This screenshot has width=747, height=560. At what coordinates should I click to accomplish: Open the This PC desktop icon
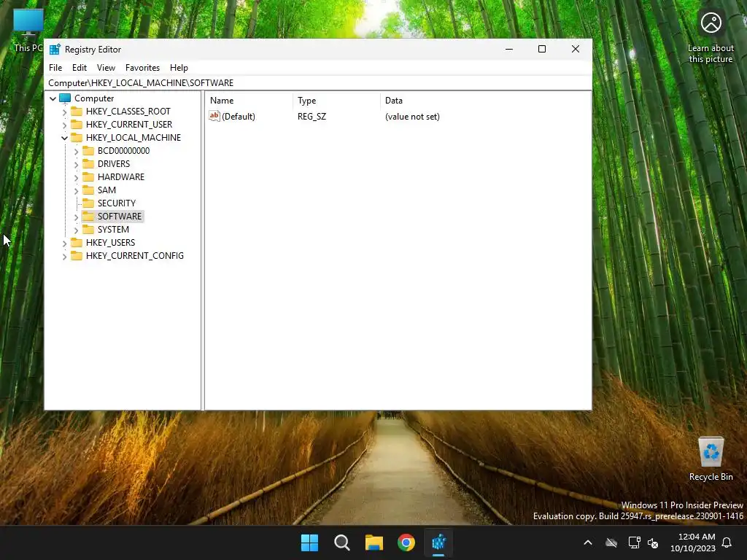(28, 30)
